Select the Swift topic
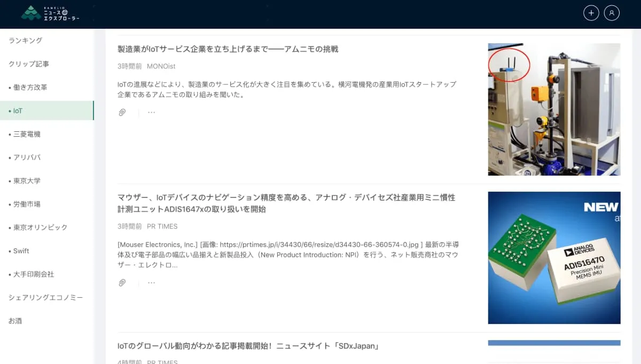 click(x=47, y=251)
